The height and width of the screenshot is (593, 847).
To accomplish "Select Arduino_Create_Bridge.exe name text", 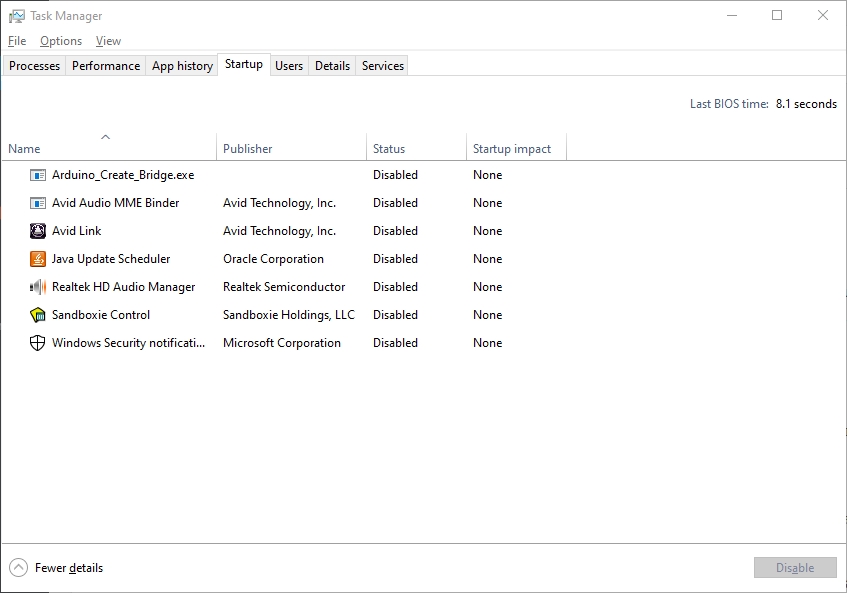I will click(123, 175).
